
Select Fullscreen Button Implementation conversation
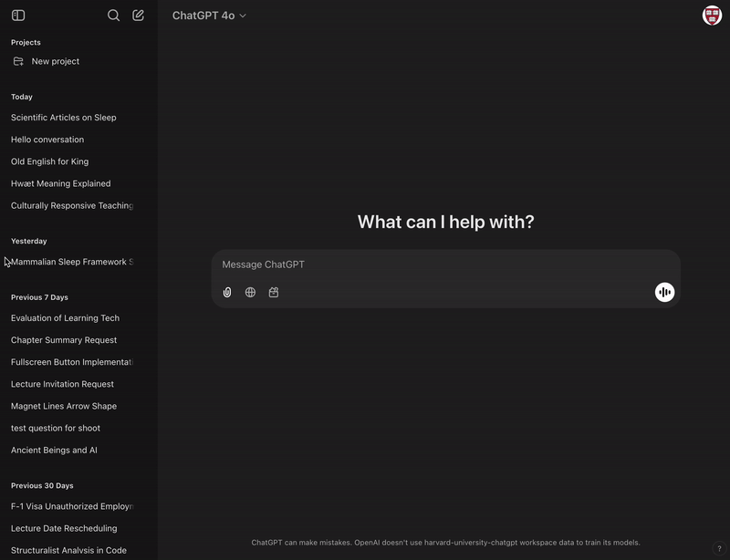[x=72, y=362]
